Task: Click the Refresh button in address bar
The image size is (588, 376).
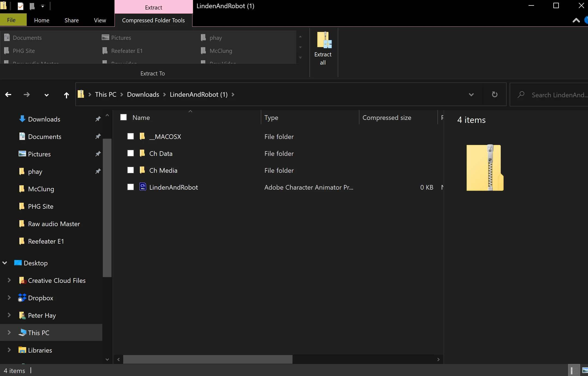Action: coord(494,95)
